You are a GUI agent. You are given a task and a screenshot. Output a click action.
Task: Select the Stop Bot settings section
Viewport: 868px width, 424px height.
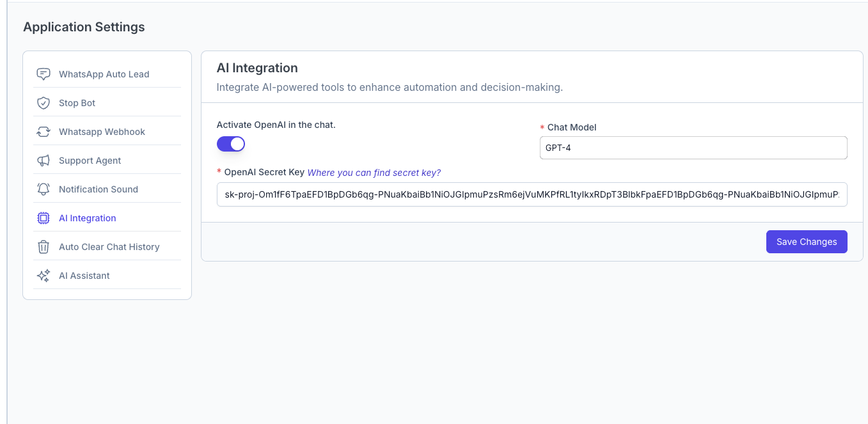click(x=76, y=102)
